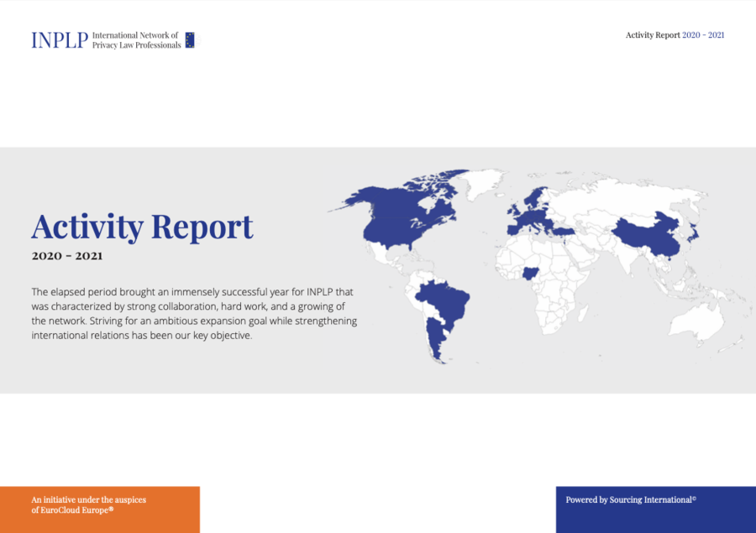Click Greenland on the world map
Image resolution: width=756 pixels, height=533 pixels.
click(x=482, y=183)
